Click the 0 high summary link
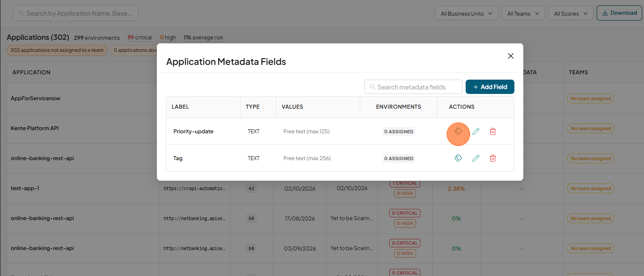Viewport: 644px width, 276px height. [168, 38]
